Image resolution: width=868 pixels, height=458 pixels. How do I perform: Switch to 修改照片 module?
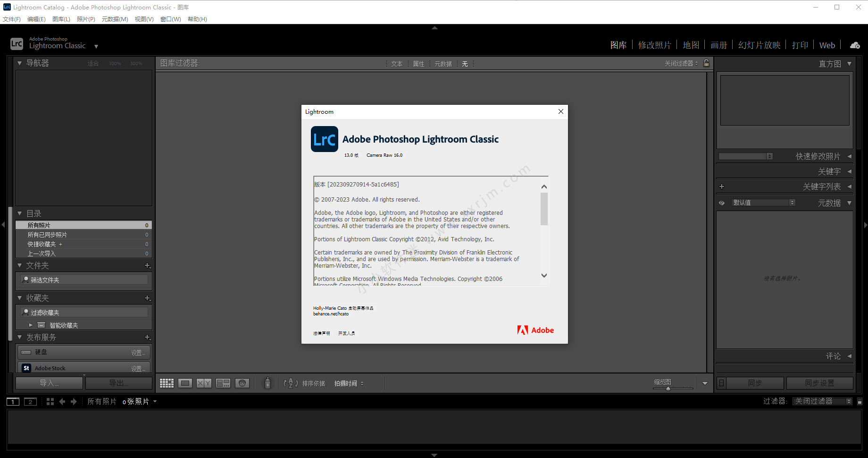point(654,45)
